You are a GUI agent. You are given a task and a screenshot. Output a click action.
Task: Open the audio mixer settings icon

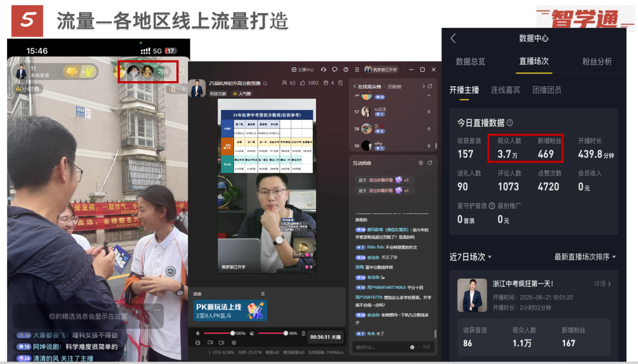304,333
